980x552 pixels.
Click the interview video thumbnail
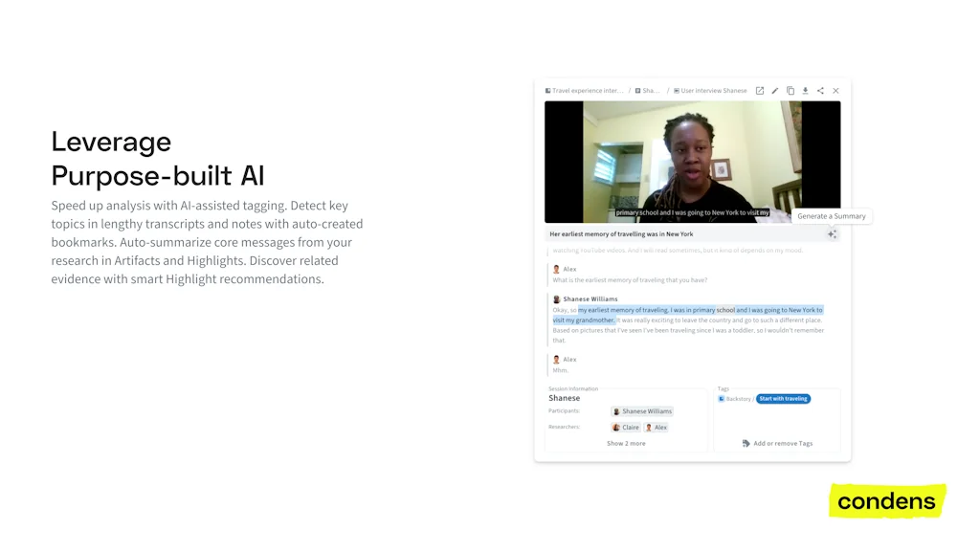click(692, 162)
